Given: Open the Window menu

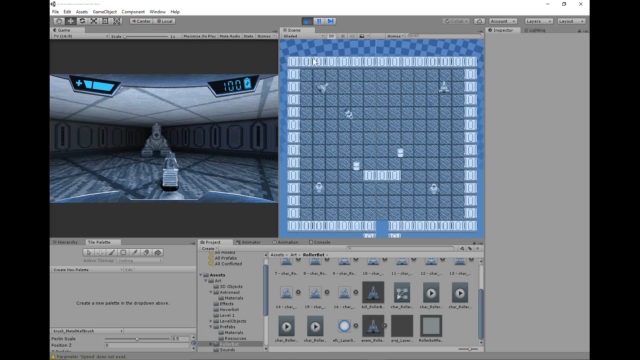Looking at the screenshot, I should point(158,12).
